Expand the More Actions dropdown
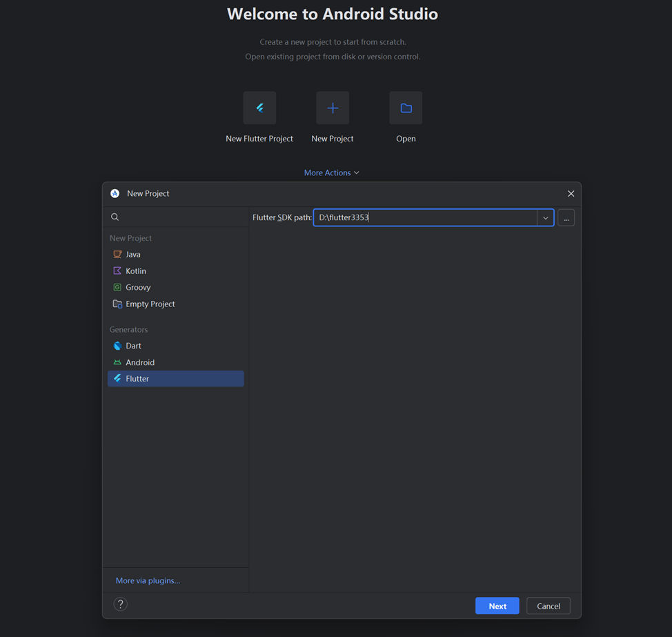 tap(332, 173)
